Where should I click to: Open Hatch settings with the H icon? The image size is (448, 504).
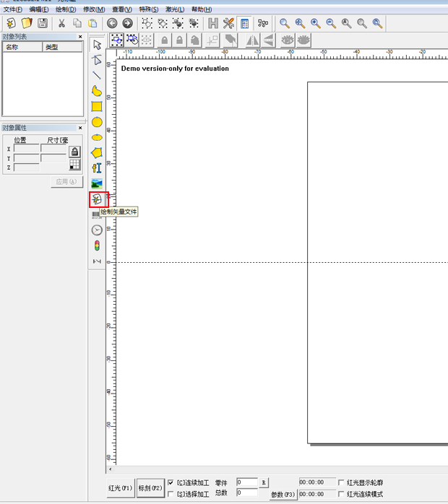(x=213, y=23)
